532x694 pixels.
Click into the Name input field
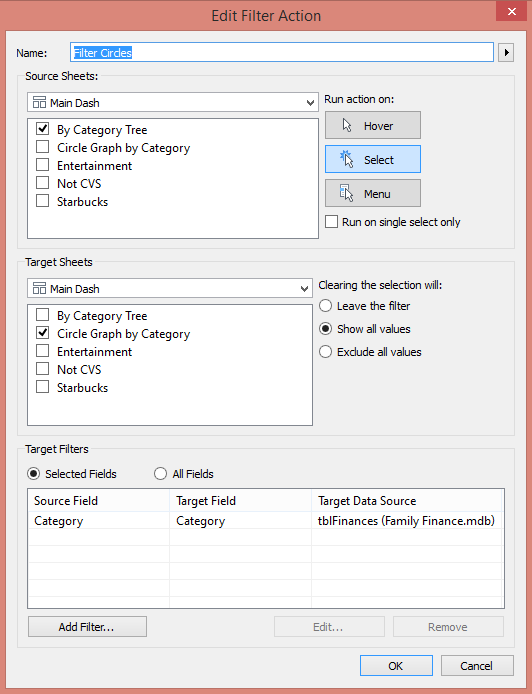click(282, 52)
